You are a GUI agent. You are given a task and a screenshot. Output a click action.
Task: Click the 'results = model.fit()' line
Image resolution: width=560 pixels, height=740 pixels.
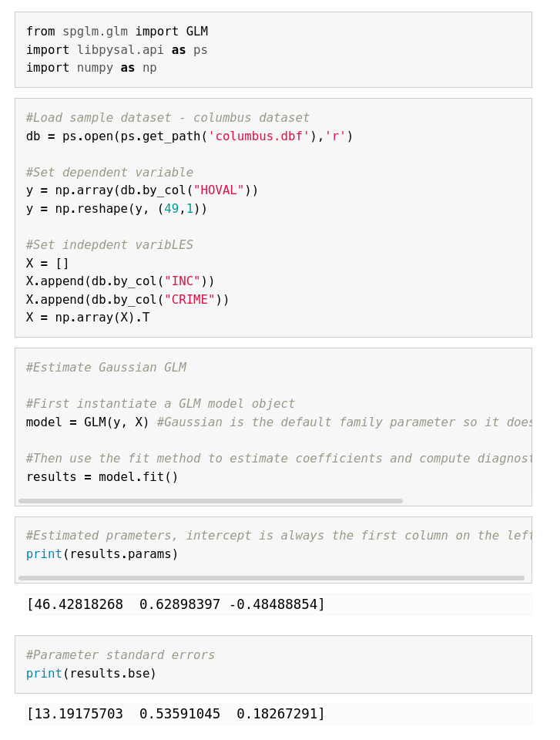102,477
